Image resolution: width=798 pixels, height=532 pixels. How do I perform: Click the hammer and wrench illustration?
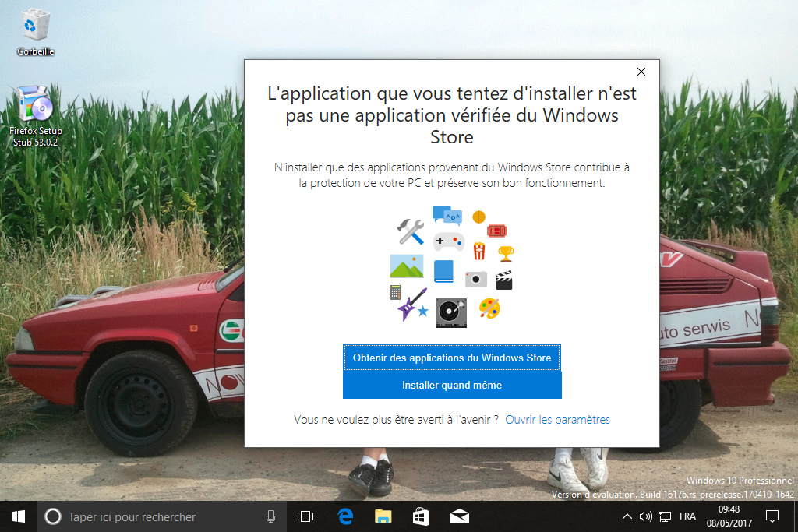click(411, 231)
